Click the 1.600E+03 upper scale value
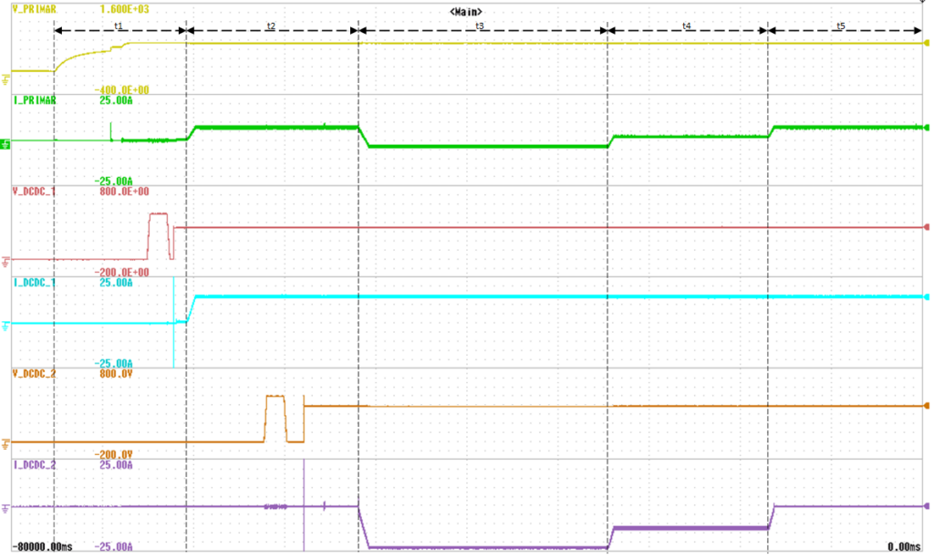The width and height of the screenshot is (934, 560). pyautogui.click(x=124, y=9)
